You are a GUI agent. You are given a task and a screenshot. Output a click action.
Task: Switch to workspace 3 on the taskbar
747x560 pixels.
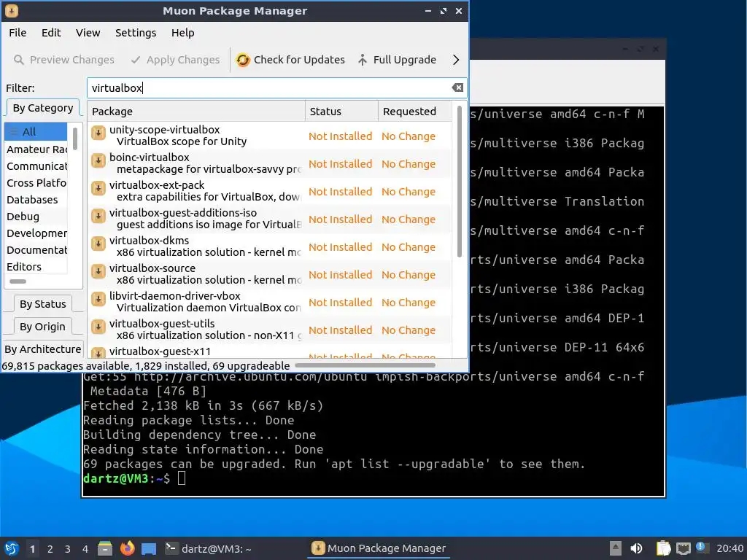[x=68, y=549]
